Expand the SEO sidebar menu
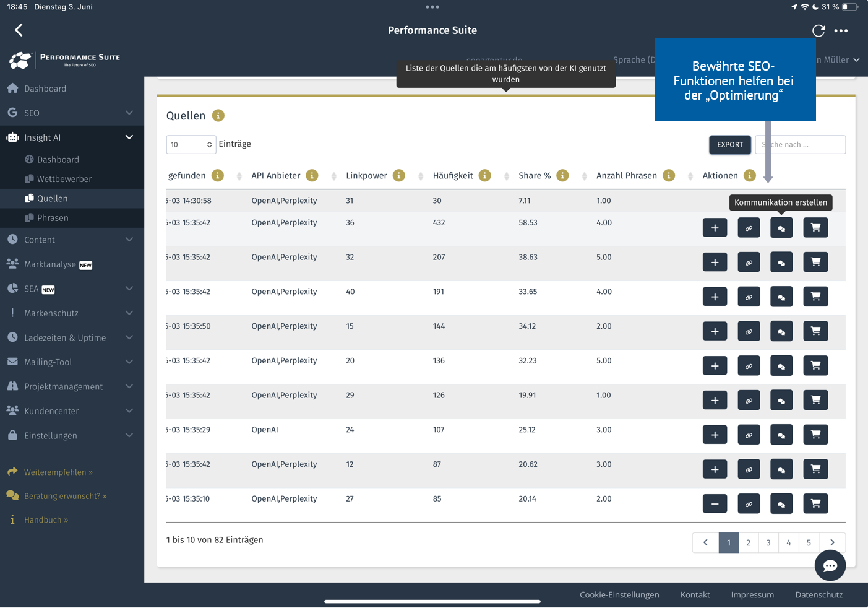The height and width of the screenshot is (608, 868). coord(72,113)
